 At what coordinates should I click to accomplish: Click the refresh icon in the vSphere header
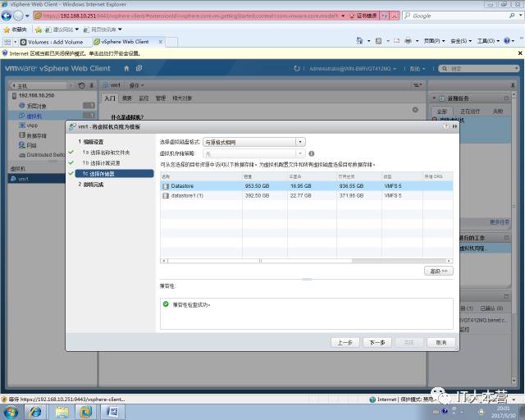click(297, 68)
